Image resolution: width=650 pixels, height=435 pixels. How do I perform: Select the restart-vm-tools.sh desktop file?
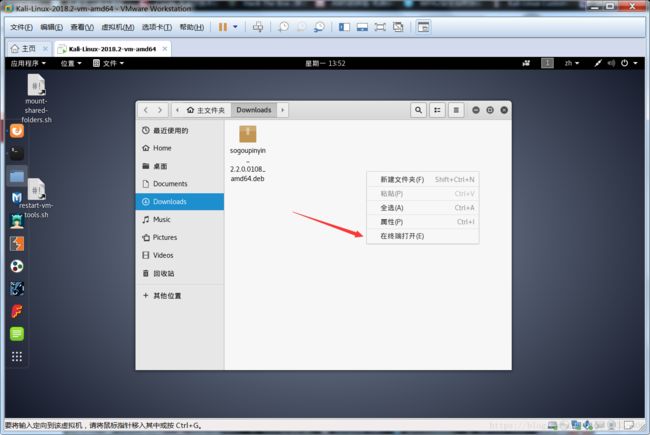point(36,198)
